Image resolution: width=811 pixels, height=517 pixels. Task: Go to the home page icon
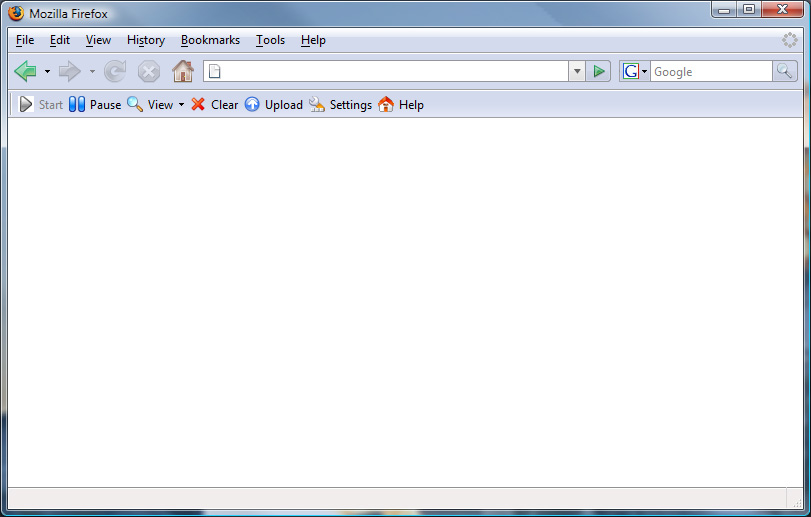183,71
